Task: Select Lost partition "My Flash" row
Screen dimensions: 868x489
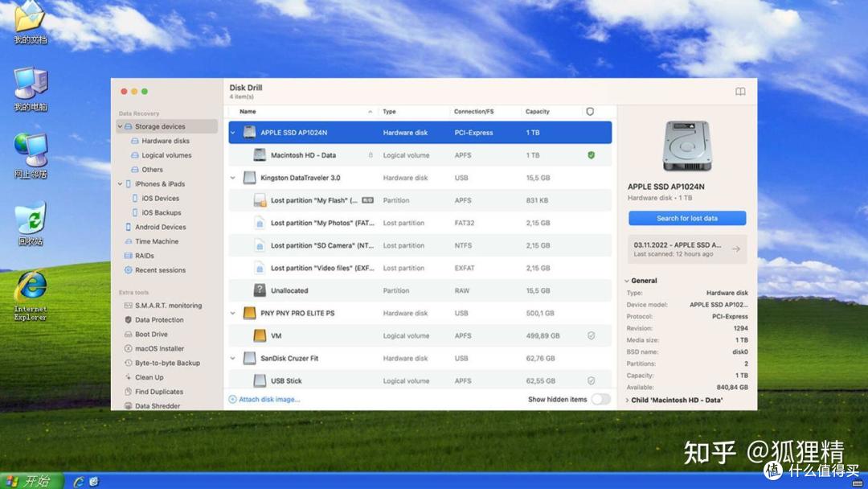Action: click(x=420, y=200)
